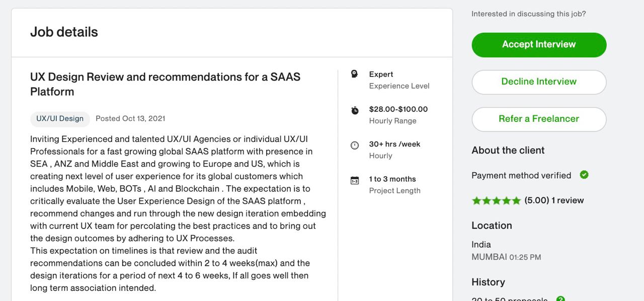Viewport: 644px width, 301px height.
Task: Click the proposals help question mark icon
Action: [x=560, y=299]
